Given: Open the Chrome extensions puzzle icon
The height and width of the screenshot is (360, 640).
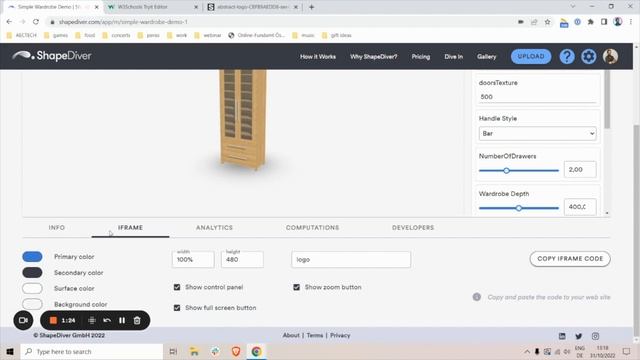Looking at the screenshot, I should pos(590,22).
